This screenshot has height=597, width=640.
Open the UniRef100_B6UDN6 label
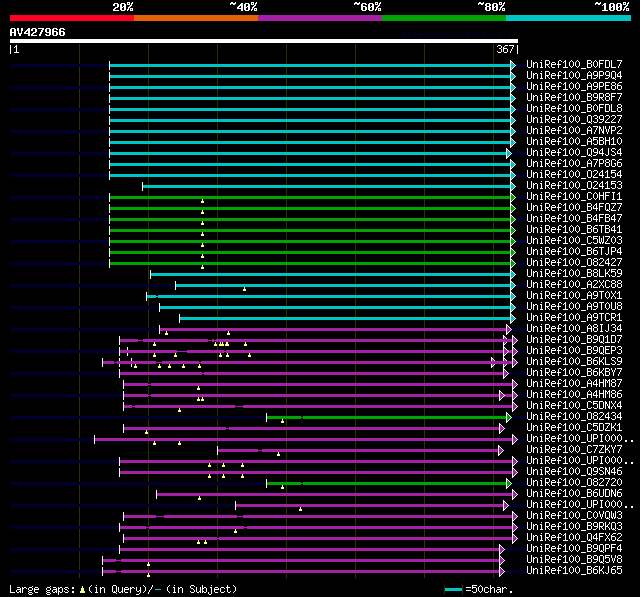point(574,494)
